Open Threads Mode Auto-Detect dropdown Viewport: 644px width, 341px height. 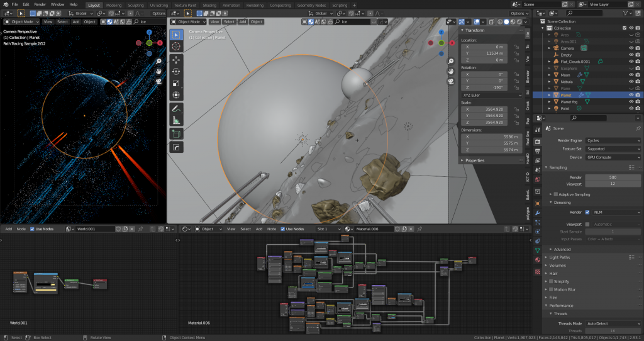613,324
